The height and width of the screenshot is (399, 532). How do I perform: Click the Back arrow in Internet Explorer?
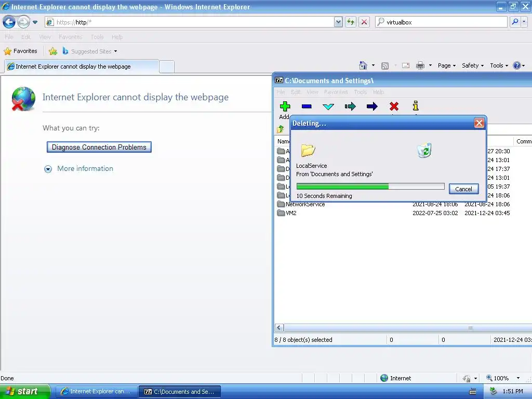point(9,22)
